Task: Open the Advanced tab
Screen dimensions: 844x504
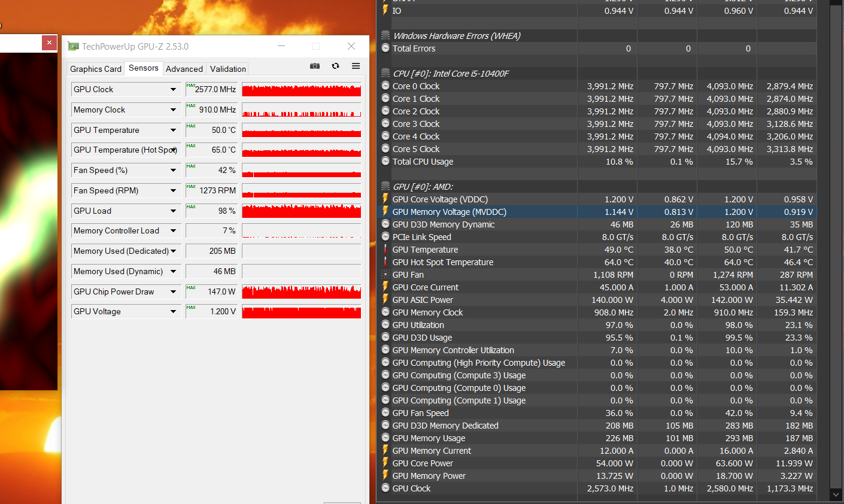Action: (184, 69)
